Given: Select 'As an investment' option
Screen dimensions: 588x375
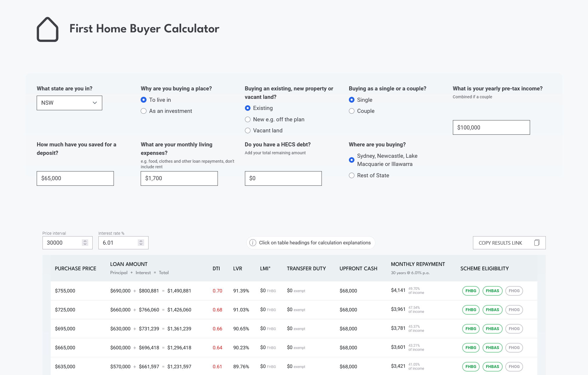Looking at the screenshot, I should pyautogui.click(x=144, y=111).
